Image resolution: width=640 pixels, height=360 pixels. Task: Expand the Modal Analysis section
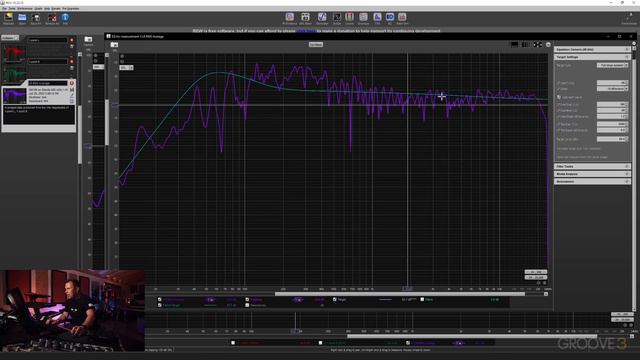pos(592,174)
